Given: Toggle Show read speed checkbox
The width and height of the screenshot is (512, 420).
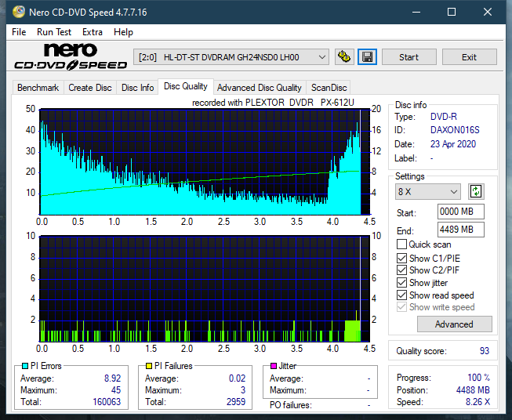Looking at the screenshot, I should [x=401, y=295].
